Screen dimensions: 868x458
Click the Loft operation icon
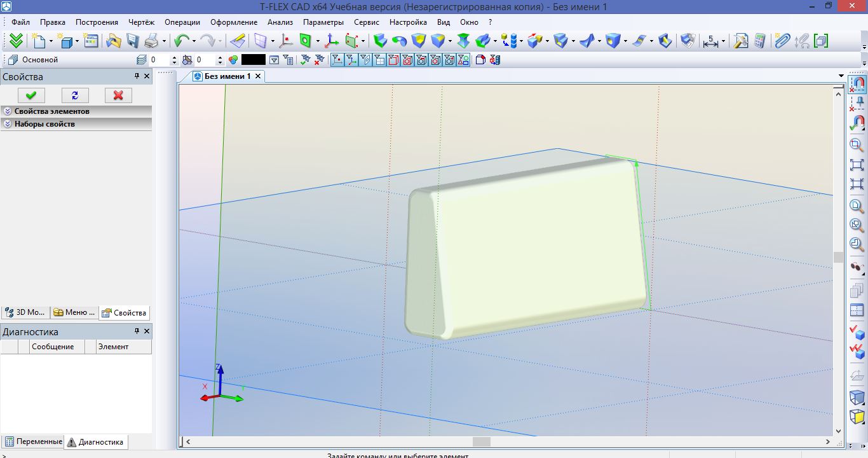[463, 41]
